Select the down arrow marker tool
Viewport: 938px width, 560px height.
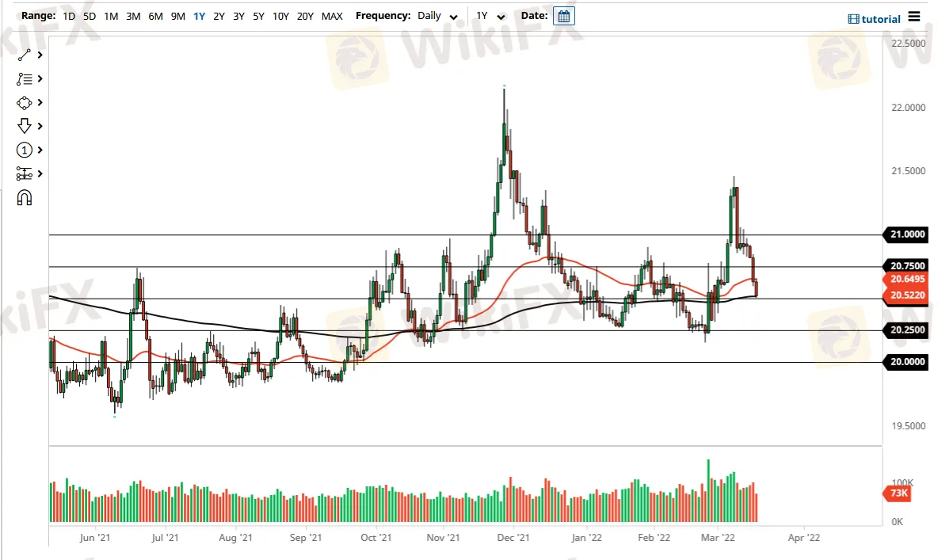click(x=24, y=126)
